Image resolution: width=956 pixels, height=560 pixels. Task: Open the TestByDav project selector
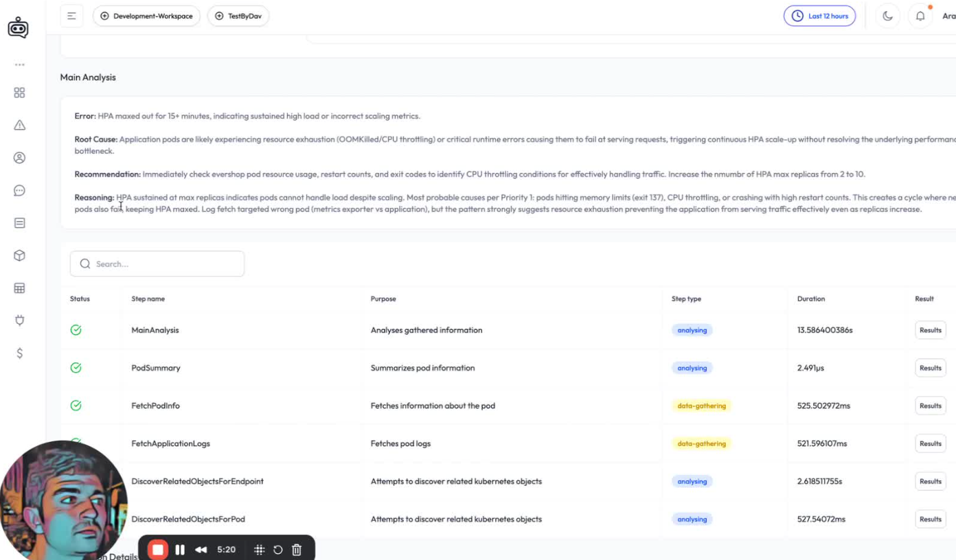click(238, 16)
